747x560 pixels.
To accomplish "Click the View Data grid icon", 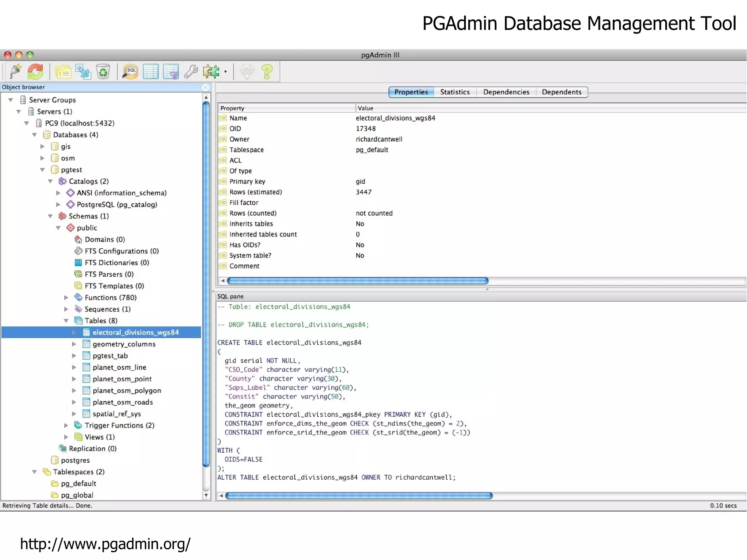I will (151, 72).
